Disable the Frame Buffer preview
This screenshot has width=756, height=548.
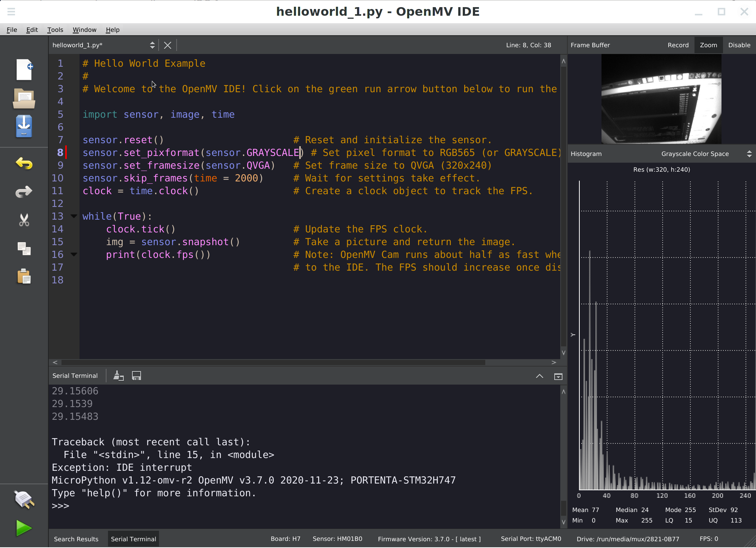(739, 45)
